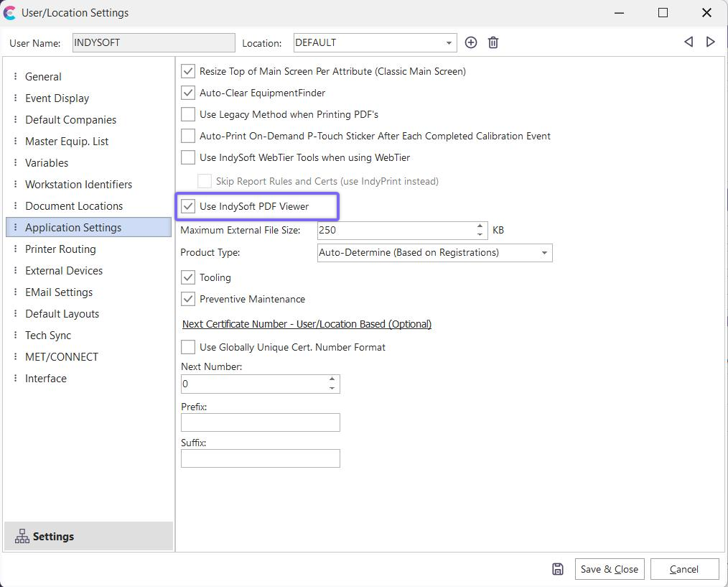728x587 pixels.
Task: Expand the Product Type dropdown
Action: click(544, 253)
